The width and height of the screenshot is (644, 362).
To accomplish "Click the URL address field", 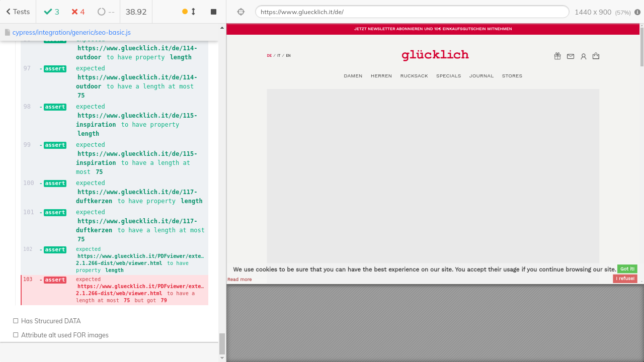I will point(412,12).
